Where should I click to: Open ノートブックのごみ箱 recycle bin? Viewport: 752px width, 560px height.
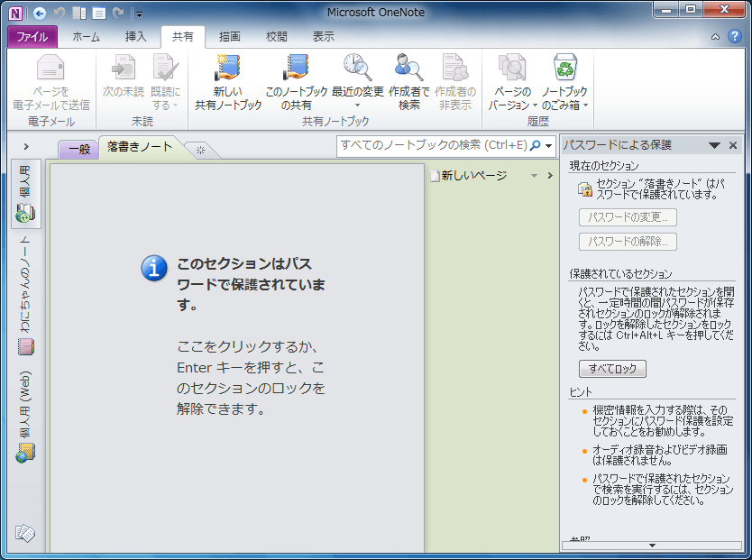coord(565,67)
